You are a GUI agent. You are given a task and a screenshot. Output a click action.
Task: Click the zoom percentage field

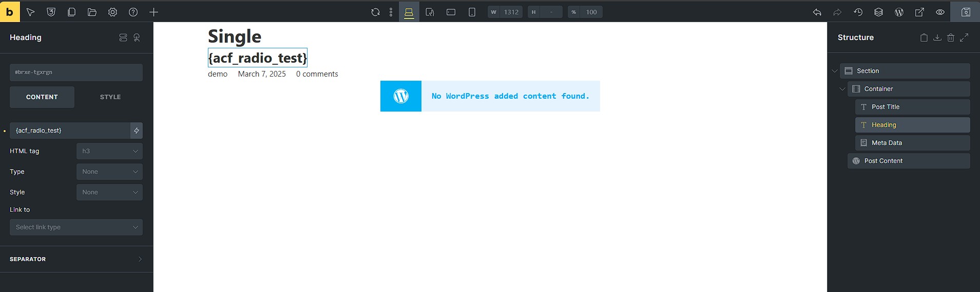(585, 12)
